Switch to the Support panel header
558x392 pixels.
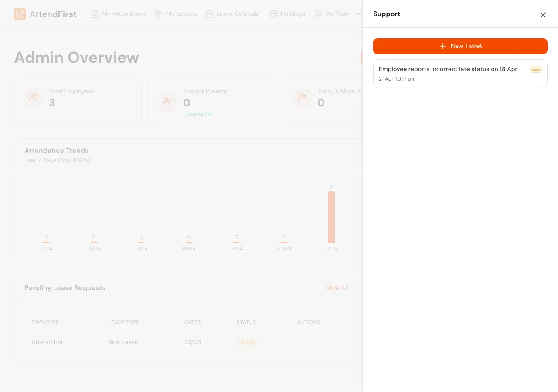point(387,14)
